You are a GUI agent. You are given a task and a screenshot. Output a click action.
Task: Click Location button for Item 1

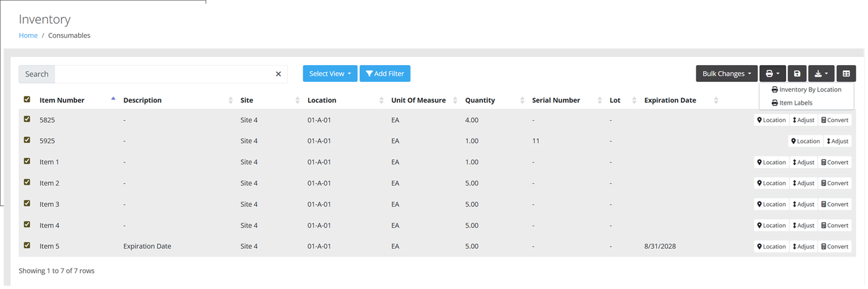click(x=771, y=162)
